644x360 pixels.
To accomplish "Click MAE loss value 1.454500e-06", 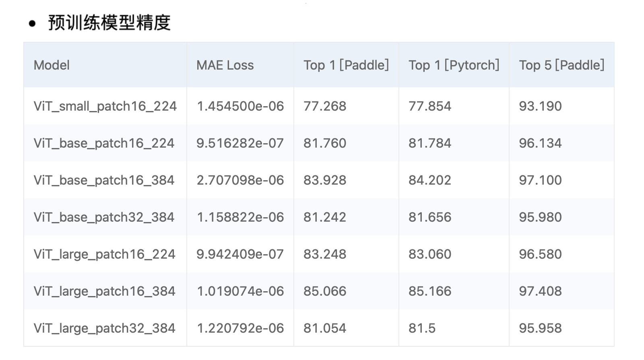I will point(240,106).
